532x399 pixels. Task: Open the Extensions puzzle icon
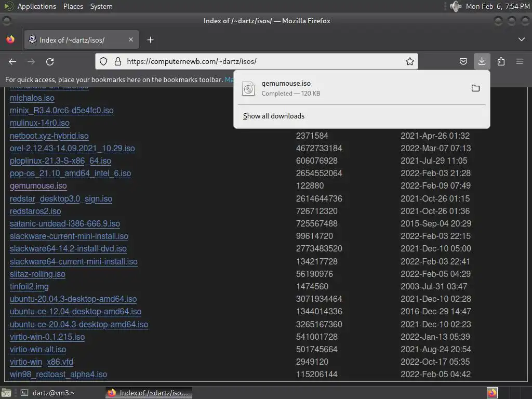[x=501, y=61]
